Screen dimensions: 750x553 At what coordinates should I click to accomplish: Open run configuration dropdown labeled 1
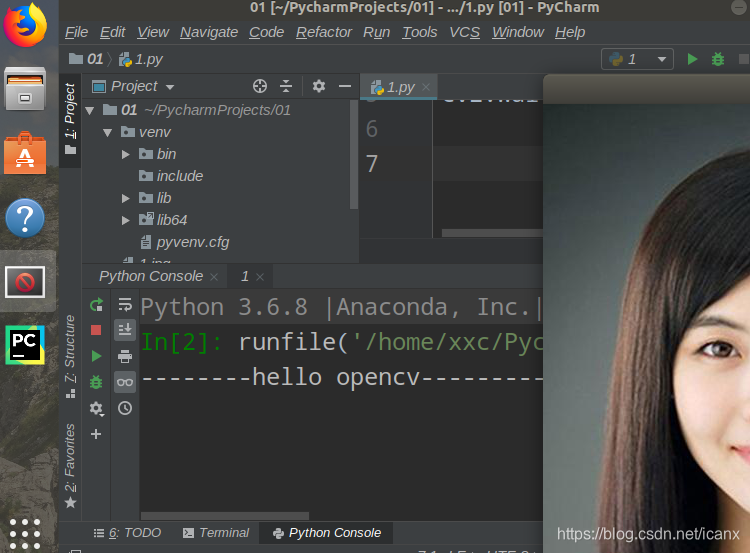click(637, 59)
